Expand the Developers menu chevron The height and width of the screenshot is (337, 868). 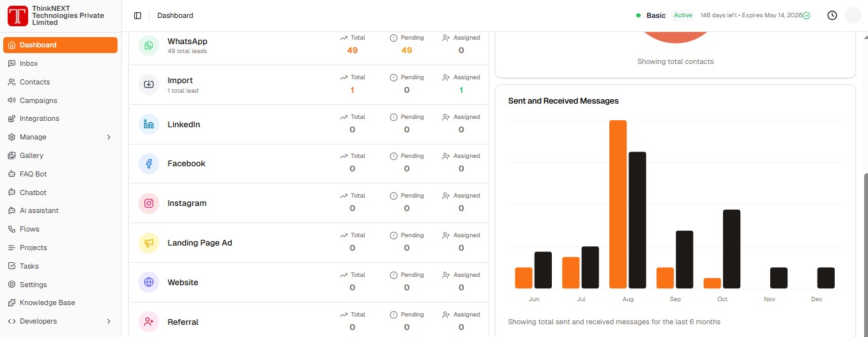(x=109, y=321)
